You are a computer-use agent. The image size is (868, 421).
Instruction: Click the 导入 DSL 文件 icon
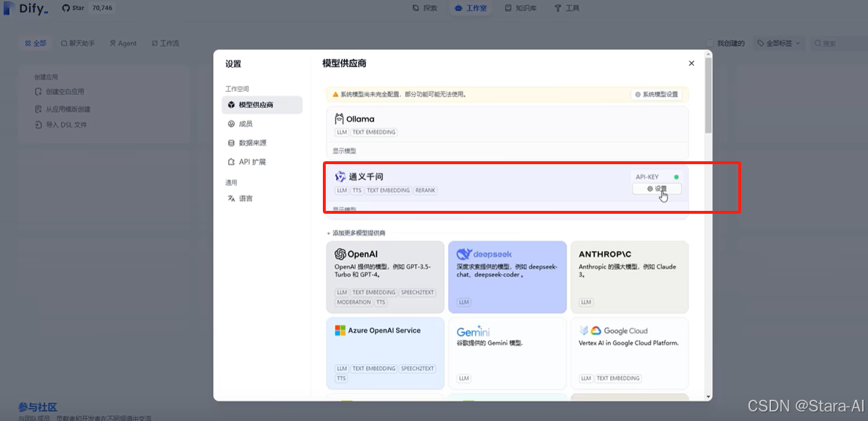tap(38, 125)
